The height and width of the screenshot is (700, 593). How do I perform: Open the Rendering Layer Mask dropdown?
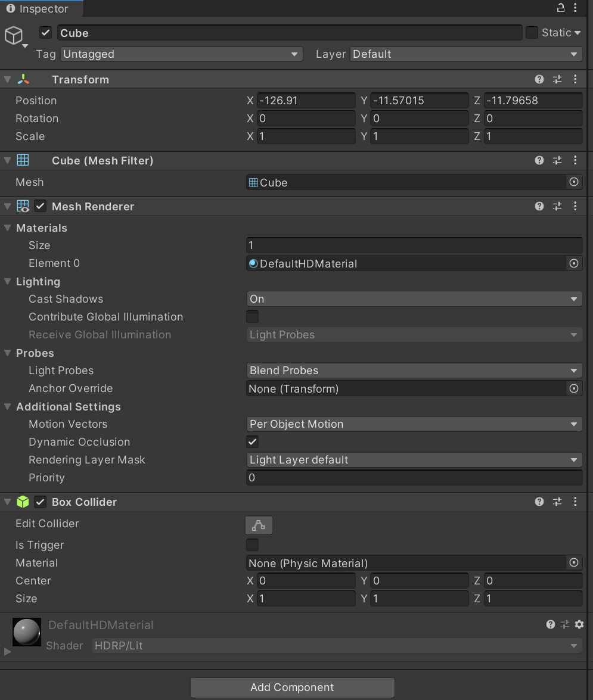[414, 459]
